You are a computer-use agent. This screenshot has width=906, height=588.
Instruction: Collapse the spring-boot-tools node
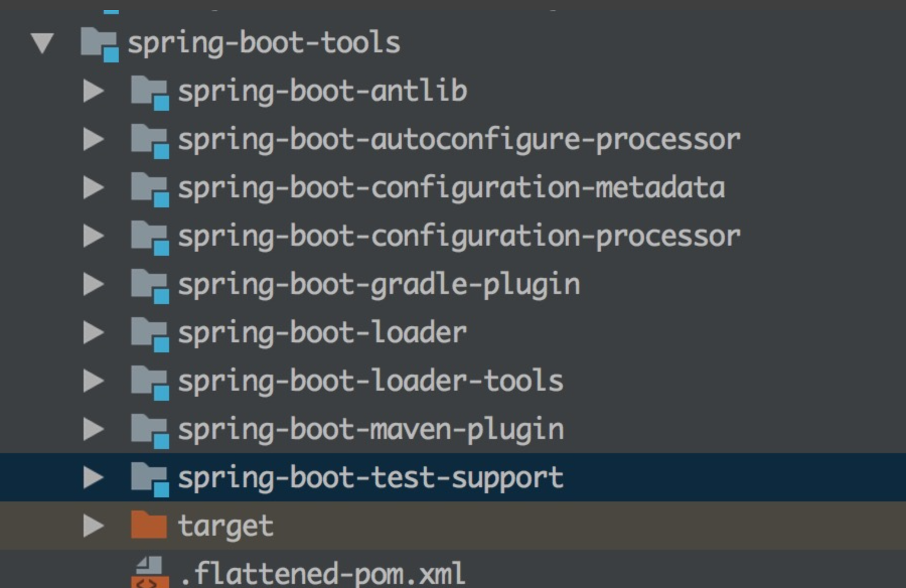pyautogui.click(x=43, y=43)
